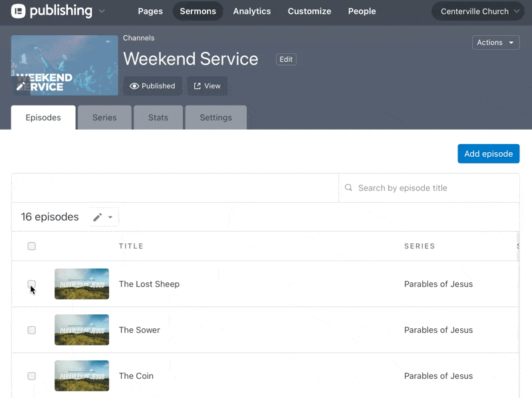Select The Coin episode checkbox
This screenshot has height=398, width=532.
pyautogui.click(x=31, y=376)
